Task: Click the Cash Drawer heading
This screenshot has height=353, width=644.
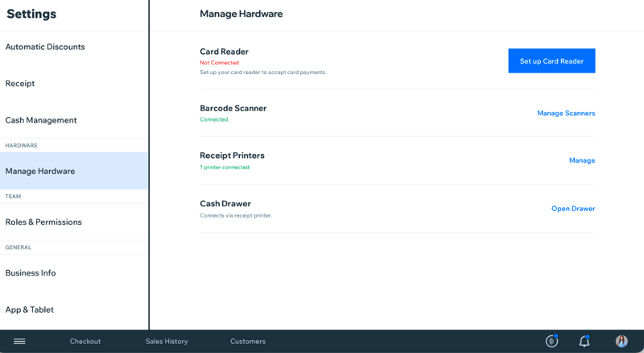Action: pos(225,204)
